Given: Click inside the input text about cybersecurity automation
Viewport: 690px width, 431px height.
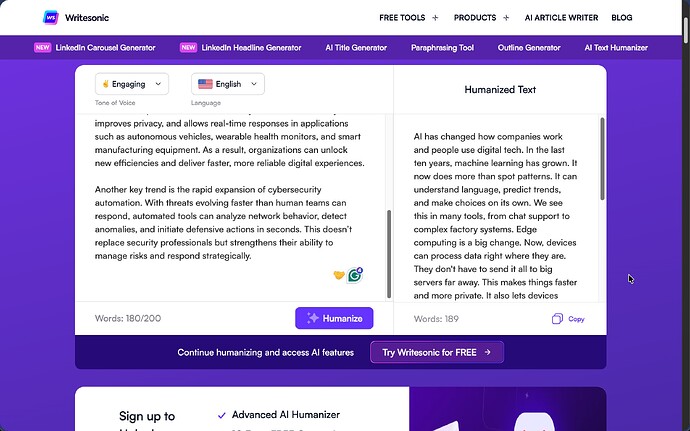Looking at the screenshot, I should 223,223.
